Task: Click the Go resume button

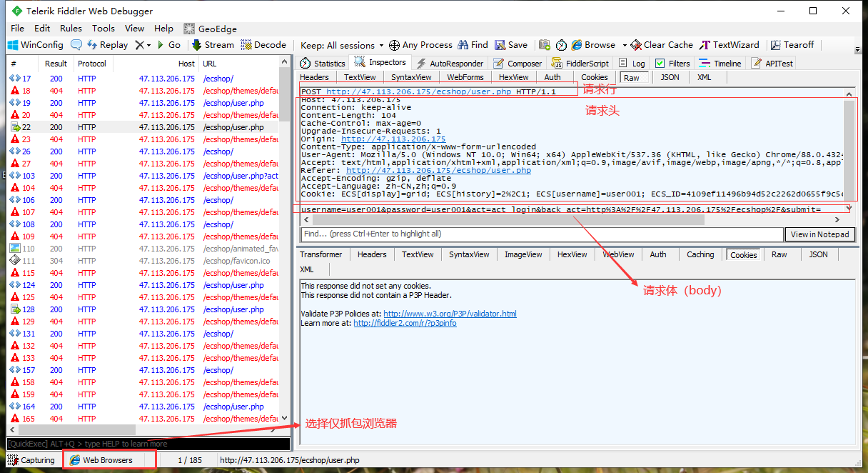Action: coord(169,45)
